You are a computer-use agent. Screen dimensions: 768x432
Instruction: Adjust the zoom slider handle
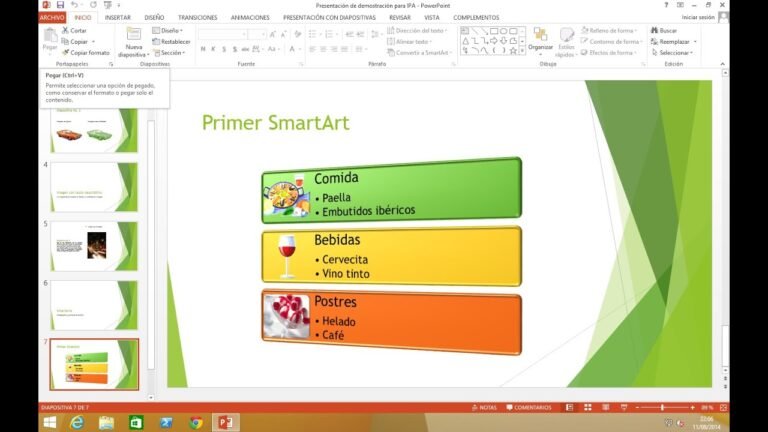tap(662, 408)
